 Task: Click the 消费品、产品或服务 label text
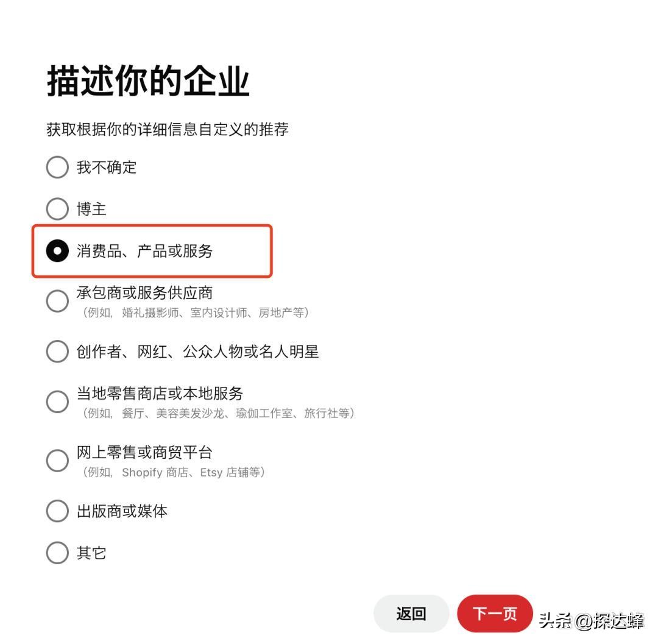coord(144,251)
